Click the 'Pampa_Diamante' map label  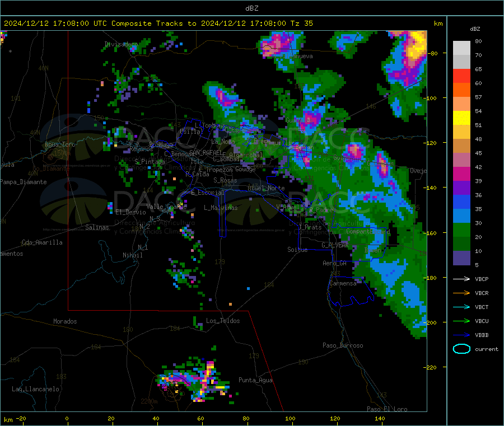click(23, 182)
